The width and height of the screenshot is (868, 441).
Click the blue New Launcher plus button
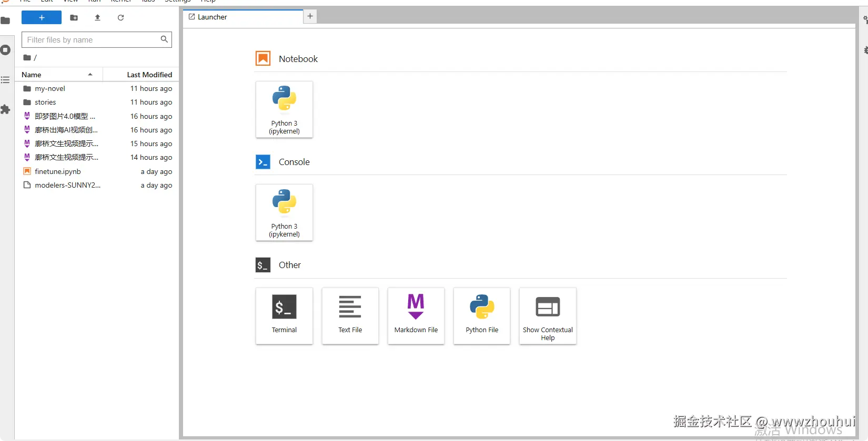click(x=42, y=17)
